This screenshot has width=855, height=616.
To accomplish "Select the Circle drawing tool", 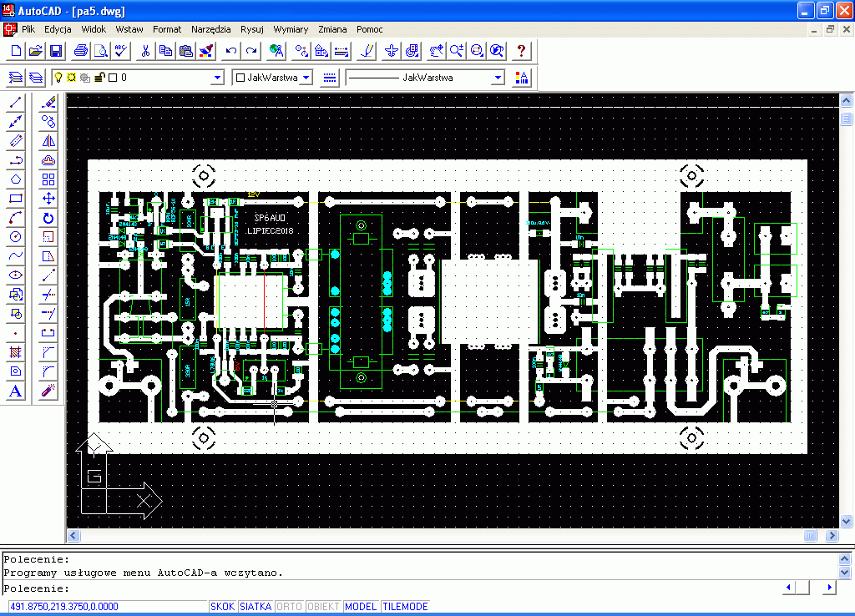I will coord(15,237).
